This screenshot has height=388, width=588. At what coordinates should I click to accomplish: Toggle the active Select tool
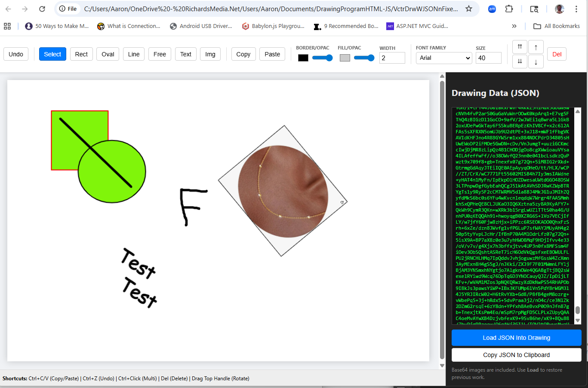pyautogui.click(x=52, y=54)
